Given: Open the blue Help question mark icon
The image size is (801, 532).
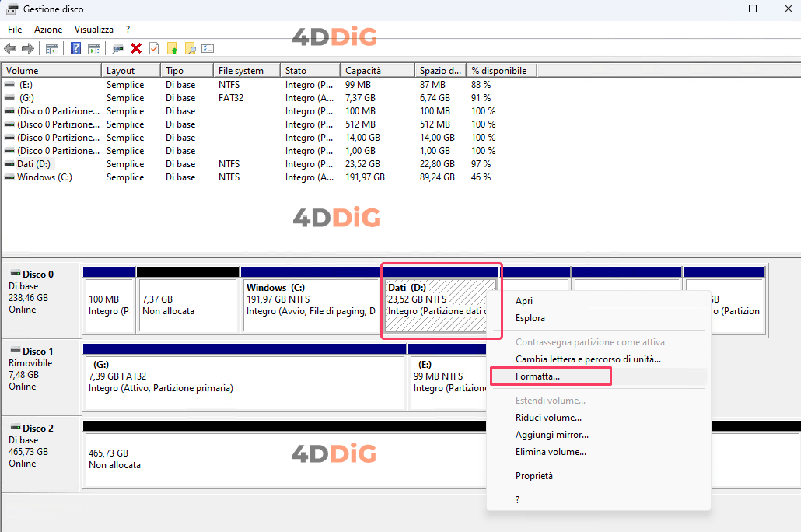Looking at the screenshot, I should click(x=75, y=48).
